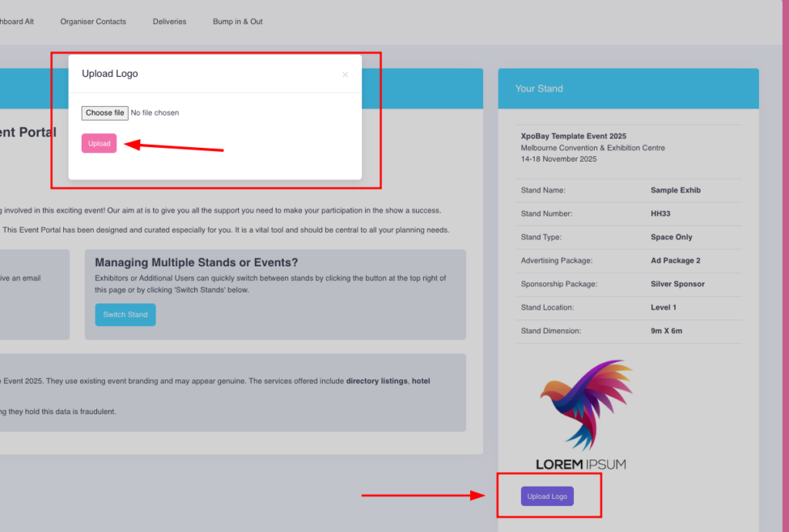Image resolution: width=789 pixels, height=532 pixels.
Task: Click the Upload Logo dialog title
Action: point(110,74)
